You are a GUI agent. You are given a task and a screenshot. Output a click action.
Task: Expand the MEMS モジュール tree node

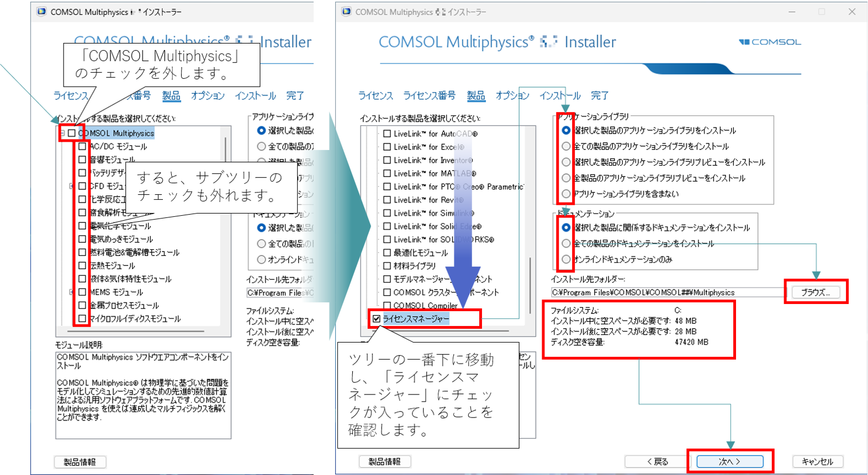tap(72, 292)
